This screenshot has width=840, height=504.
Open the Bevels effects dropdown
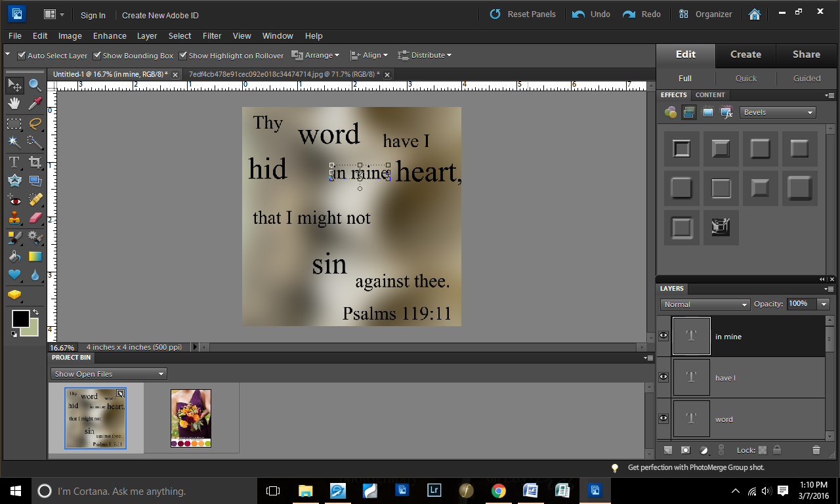tap(778, 112)
